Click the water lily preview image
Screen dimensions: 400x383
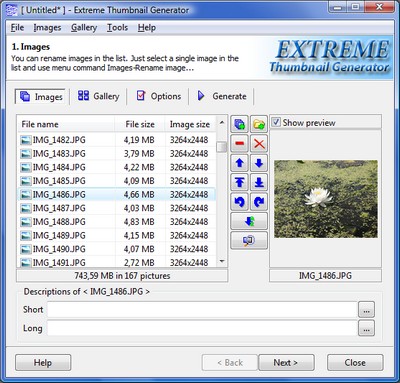point(326,199)
